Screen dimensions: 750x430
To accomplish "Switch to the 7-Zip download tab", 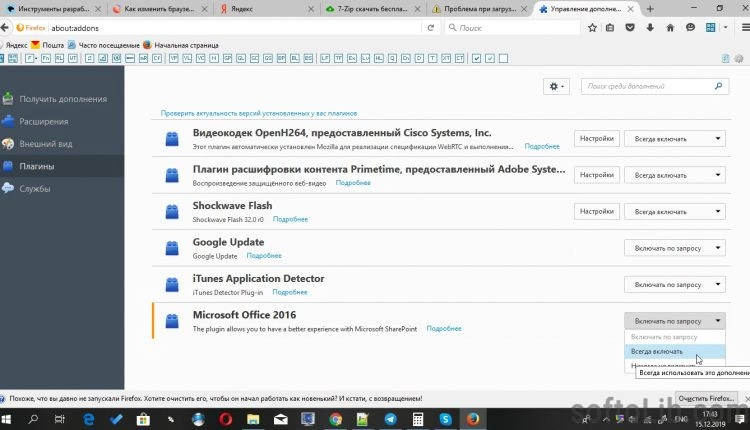I will pos(370,9).
